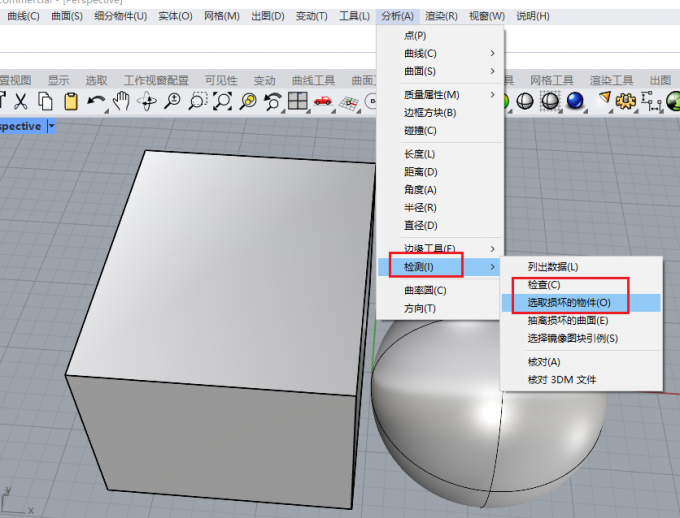Expand the 检测(I) submenu entry
This screenshot has height=518, width=680.
click(439, 266)
